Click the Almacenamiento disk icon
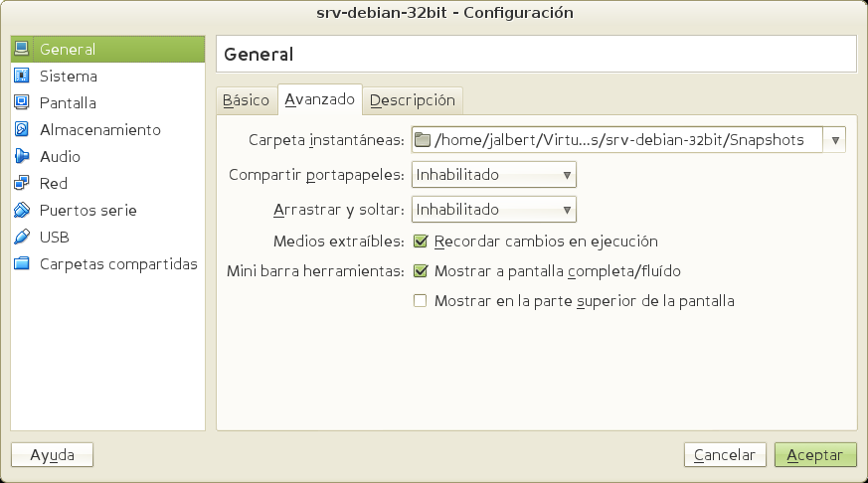 click(22, 130)
